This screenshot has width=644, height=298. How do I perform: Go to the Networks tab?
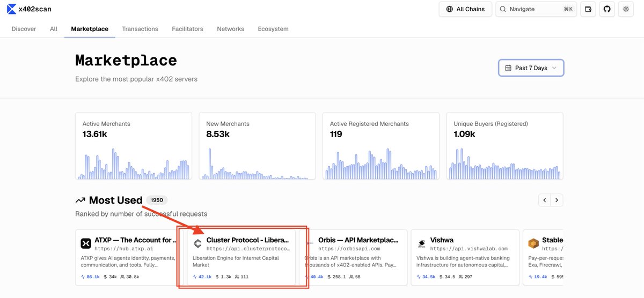point(231,29)
